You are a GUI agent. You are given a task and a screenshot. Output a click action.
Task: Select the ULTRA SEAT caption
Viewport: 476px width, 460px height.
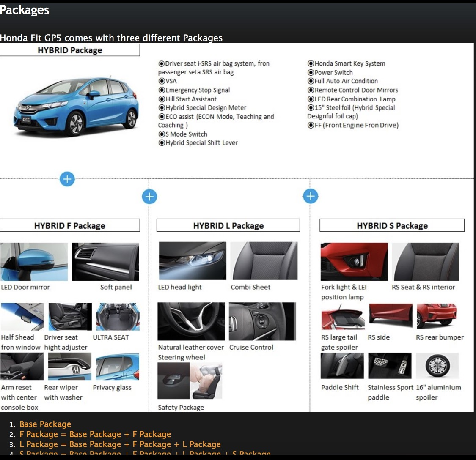111,337
